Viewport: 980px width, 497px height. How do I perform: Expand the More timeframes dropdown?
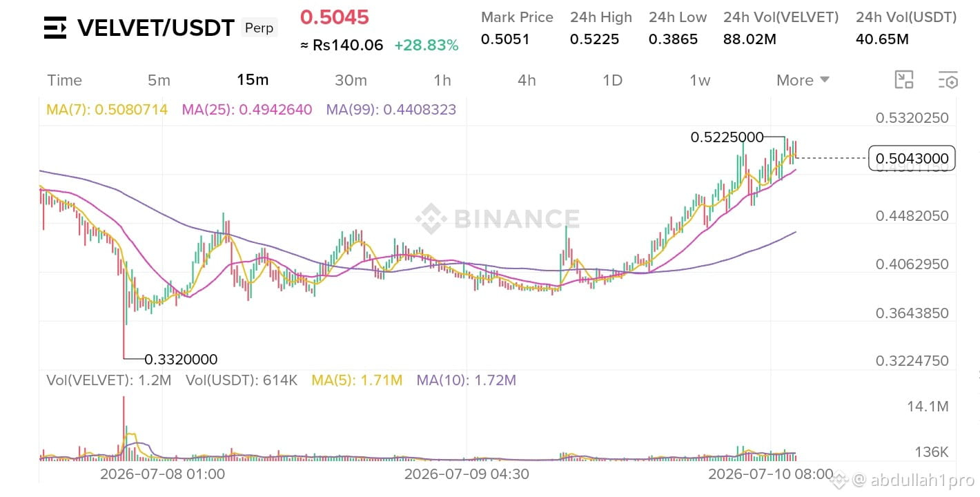[x=803, y=80]
